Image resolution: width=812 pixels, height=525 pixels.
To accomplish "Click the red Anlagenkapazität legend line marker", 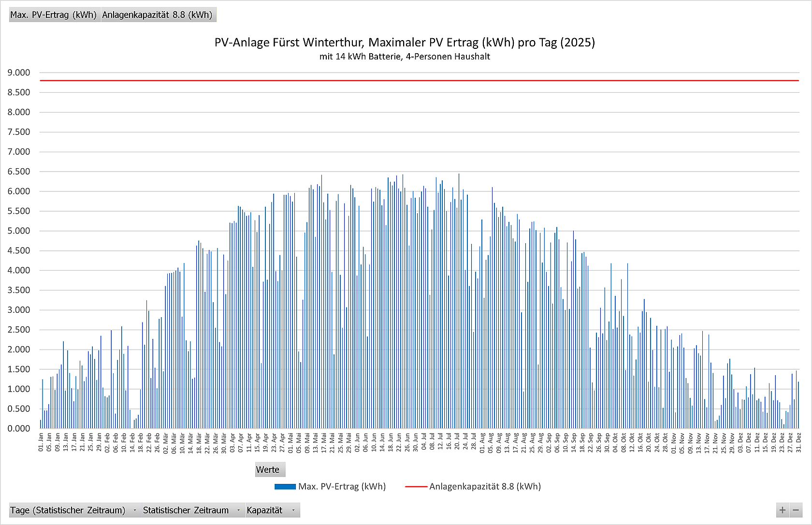I will pos(416,487).
